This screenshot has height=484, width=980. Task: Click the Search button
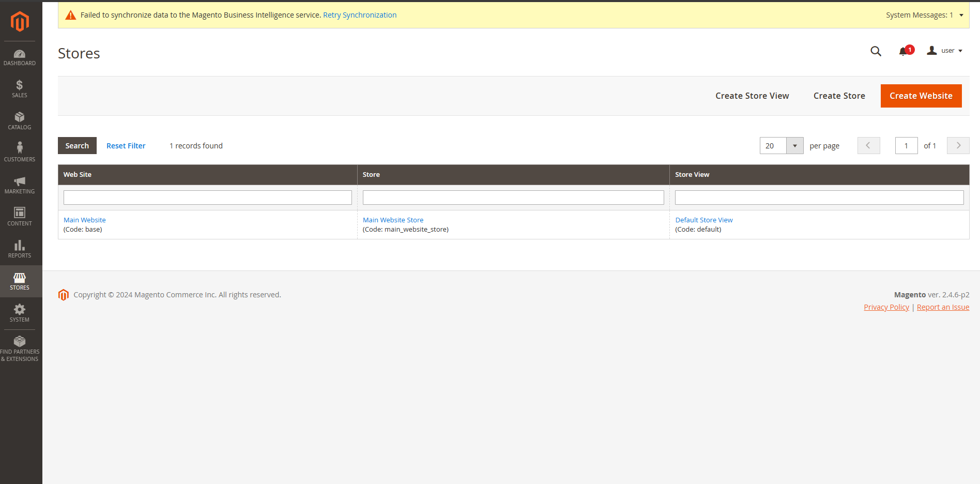pos(77,146)
